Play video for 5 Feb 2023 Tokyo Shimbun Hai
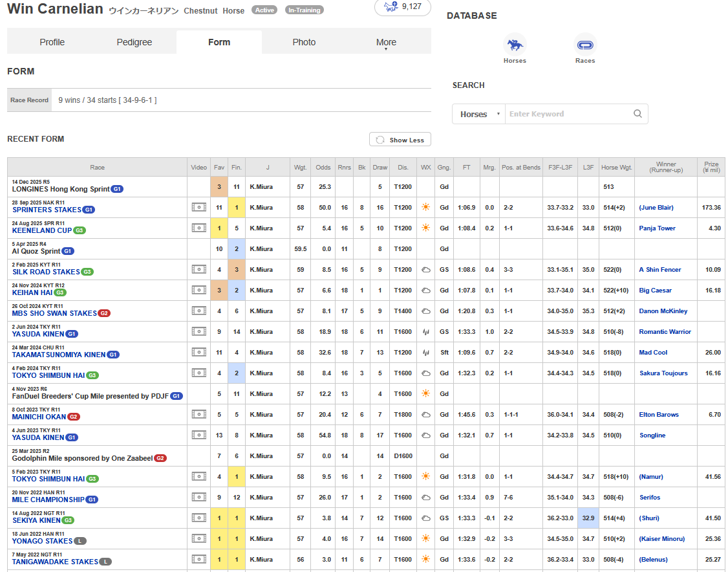This screenshot has height=572, width=728. (198, 477)
